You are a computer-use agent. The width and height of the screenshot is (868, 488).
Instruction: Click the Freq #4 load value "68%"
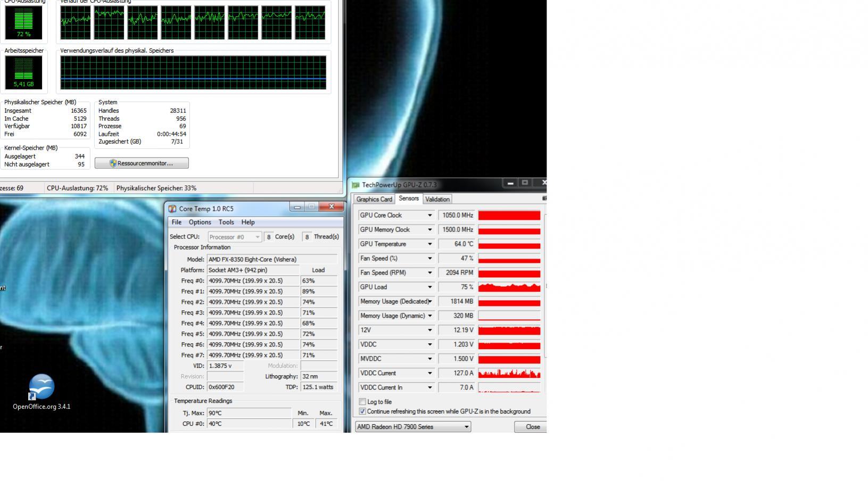[319, 324]
